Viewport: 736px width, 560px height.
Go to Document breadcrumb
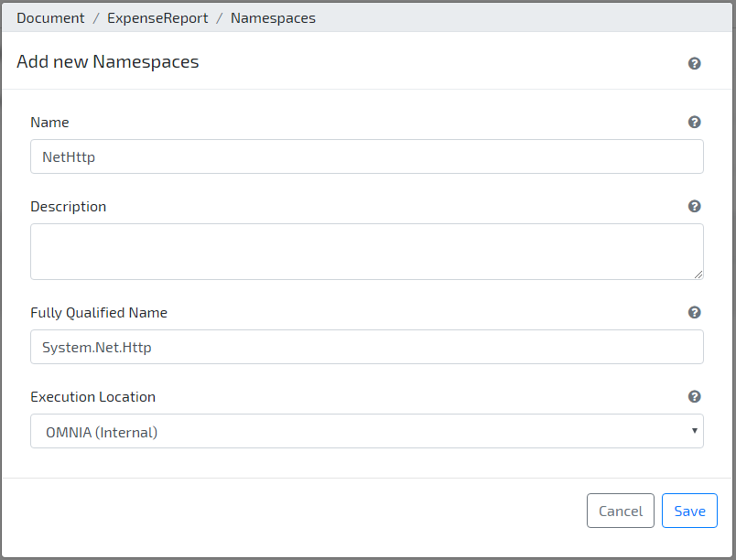pyautogui.click(x=50, y=17)
